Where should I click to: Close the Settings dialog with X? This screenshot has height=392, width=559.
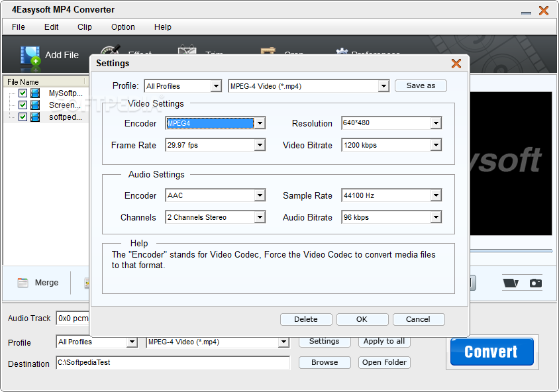coord(456,64)
